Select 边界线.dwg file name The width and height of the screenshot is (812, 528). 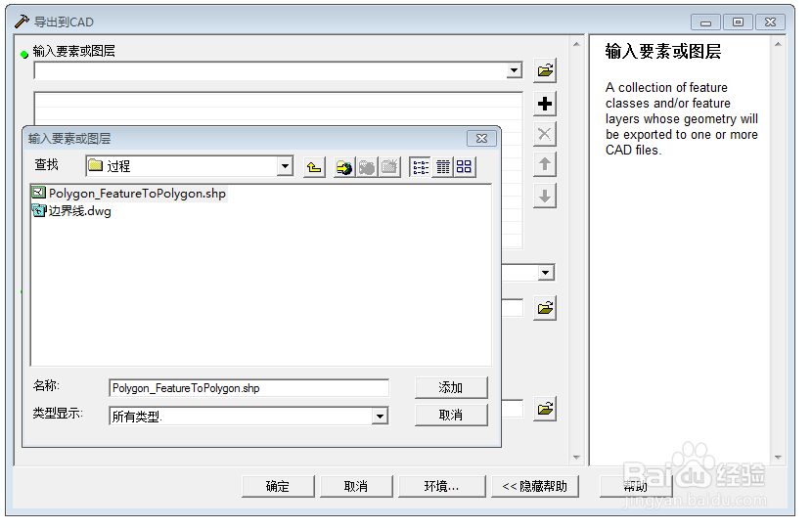click(80, 211)
